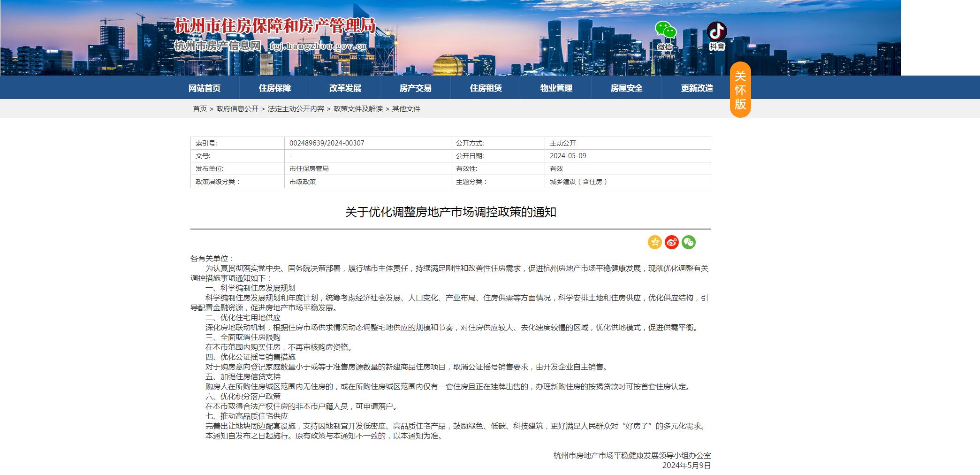Click the 公开日期 value 2024-05-09
Image resolution: width=980 pixels, height=475 pixels.
point(568,156)
